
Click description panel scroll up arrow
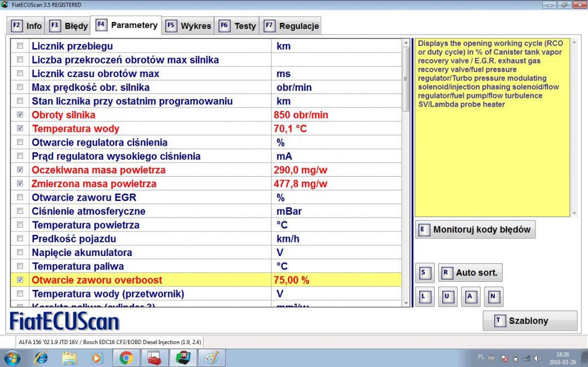[x=574, y=42]
